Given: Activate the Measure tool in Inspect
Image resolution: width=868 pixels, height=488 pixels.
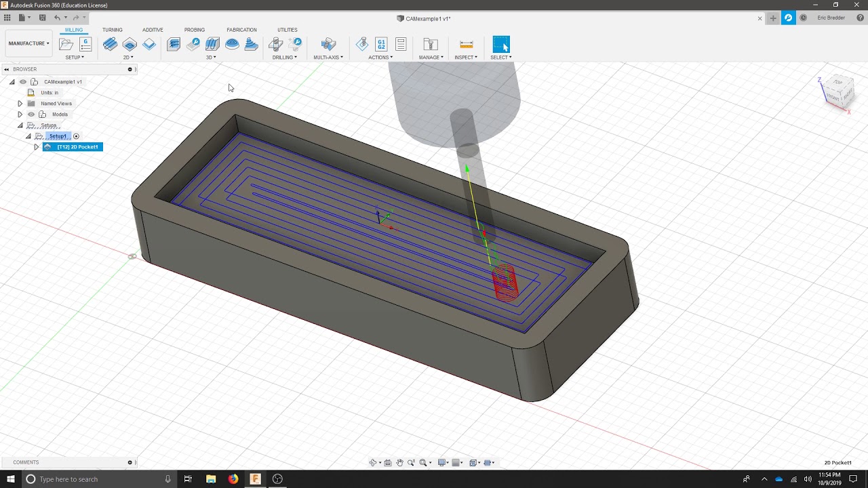Looking at the screenshot, I should coord(467,45).
